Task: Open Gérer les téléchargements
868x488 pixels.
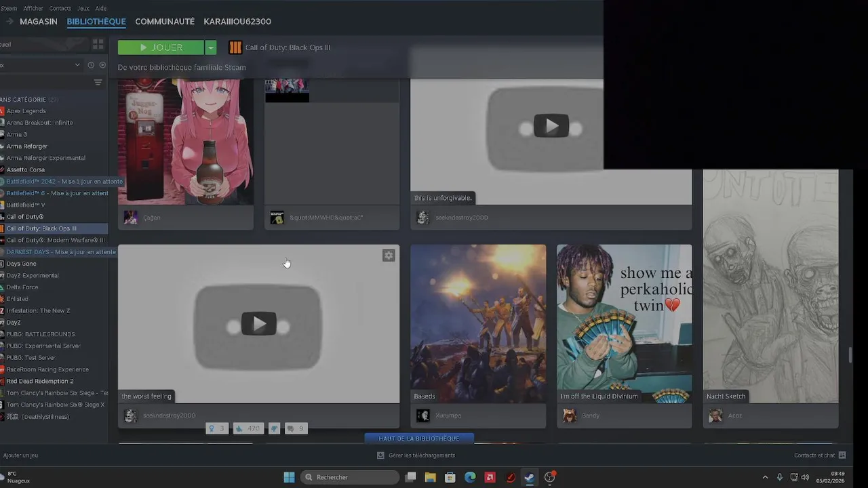Action: point(416,455)
